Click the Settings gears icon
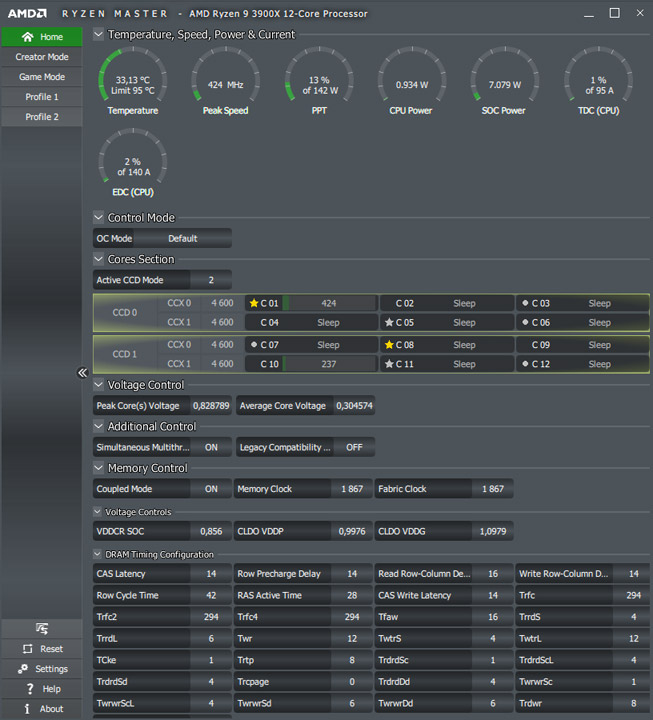The height and width of the screenshot is (720, 653). pos(23,669)
